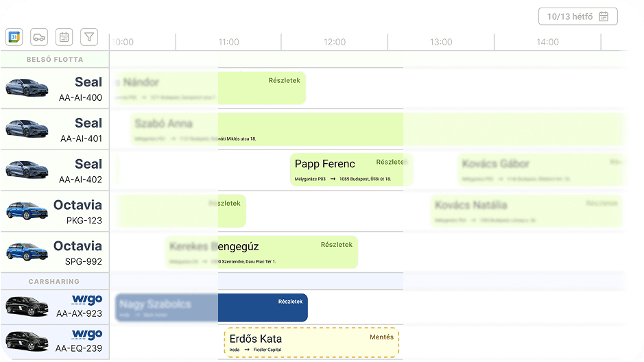Image resolution: width=644 pixels, height=362 pixels.
Task: Click the blue Octavia PKG-123 car image
Action: 27,210
